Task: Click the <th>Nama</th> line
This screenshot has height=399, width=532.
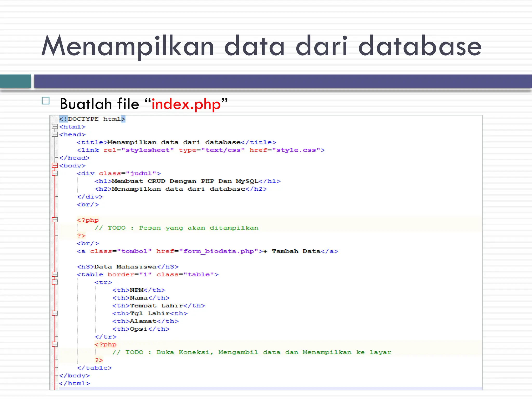Action: [x=141, y=298]
